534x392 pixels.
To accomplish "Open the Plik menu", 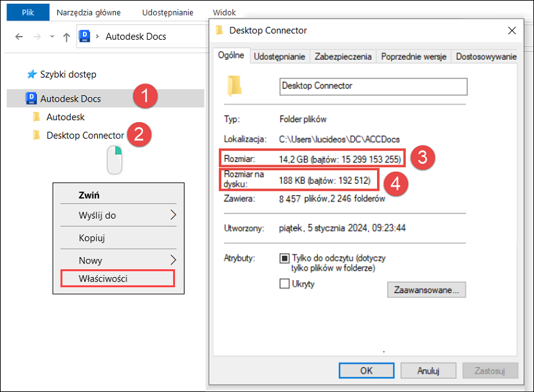I will (x=28, y=13).
